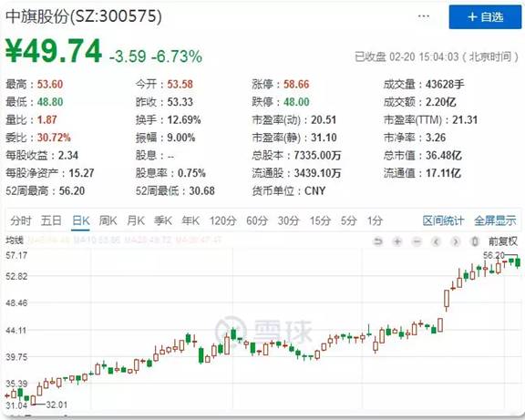Click the 32.01 low marker on chart
525x420 pixels.
[x=57, y=405]
